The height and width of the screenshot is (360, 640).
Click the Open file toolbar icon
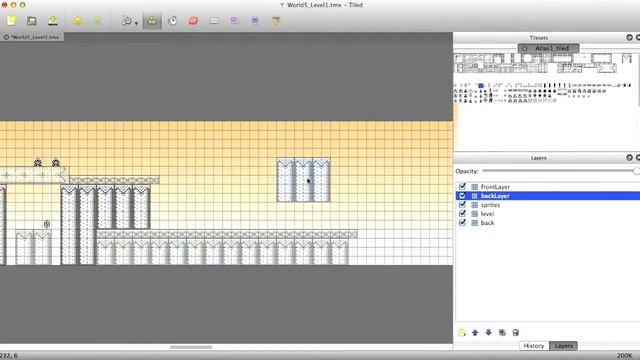point(32,20)
